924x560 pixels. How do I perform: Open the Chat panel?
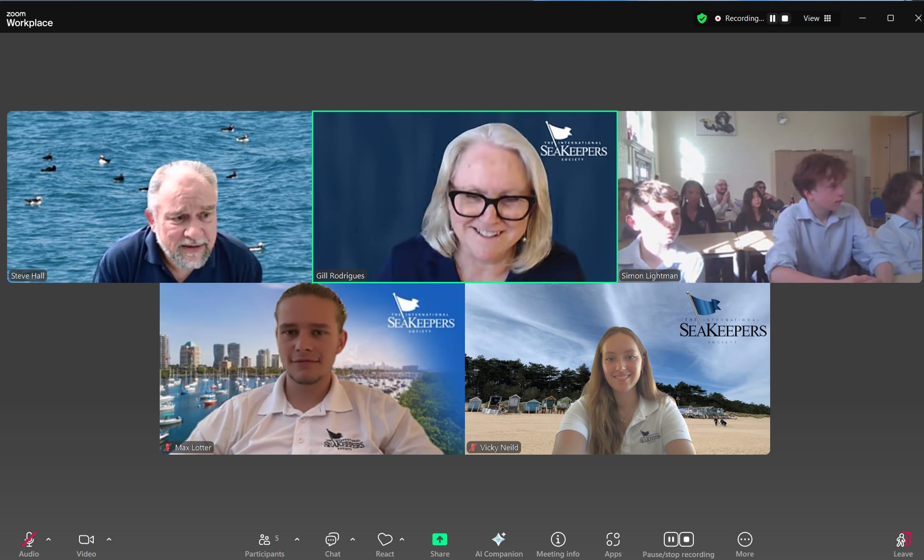pyautogui.click(x=332, y=544)
